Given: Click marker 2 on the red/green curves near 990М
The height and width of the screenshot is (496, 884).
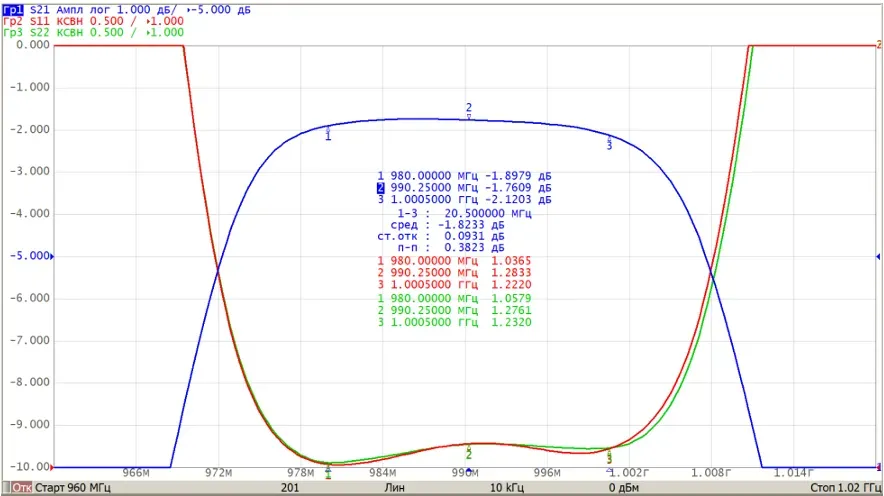Looking at the screenshot, I should [x=468, y=453].
